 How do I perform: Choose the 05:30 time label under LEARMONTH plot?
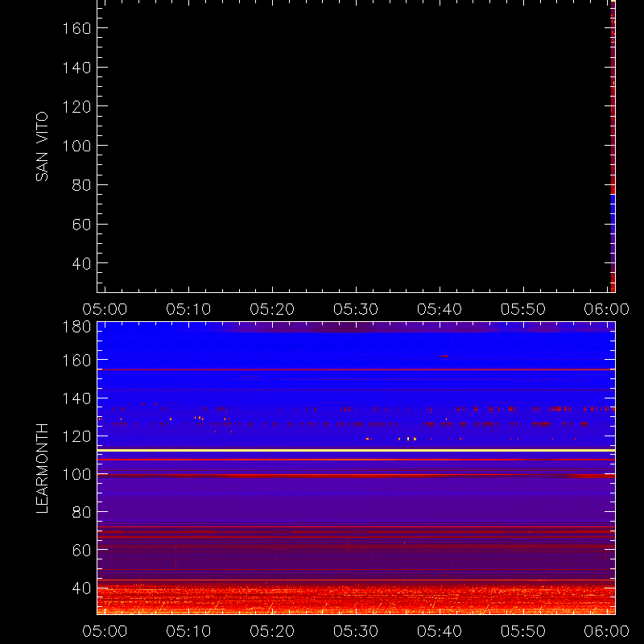click(x=356, y=631)
